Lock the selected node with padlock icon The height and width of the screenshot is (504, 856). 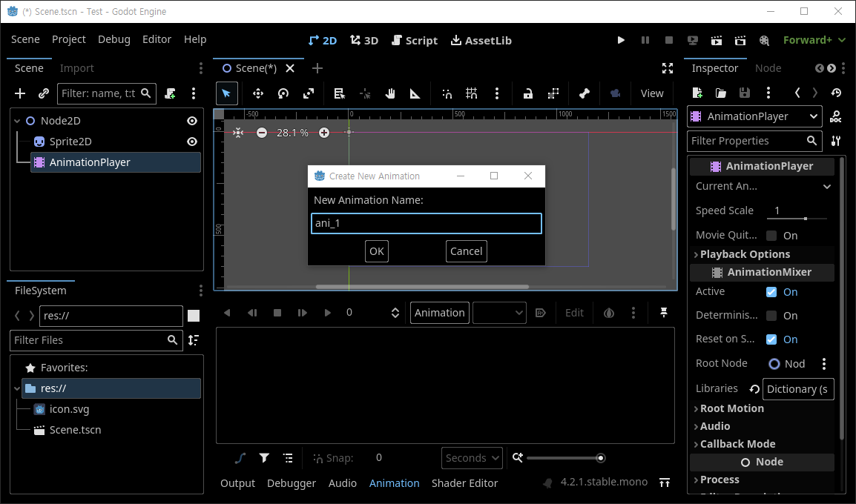click(528, 94)
